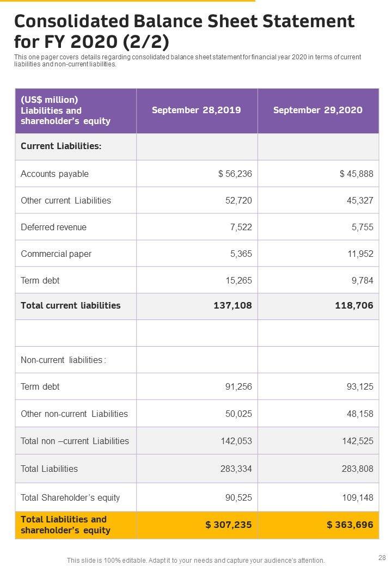The width and height of the screenshot is (392, 566).
Task: Click the Liabilities and shareholder's equity header cell
Action: click(65, 110)
